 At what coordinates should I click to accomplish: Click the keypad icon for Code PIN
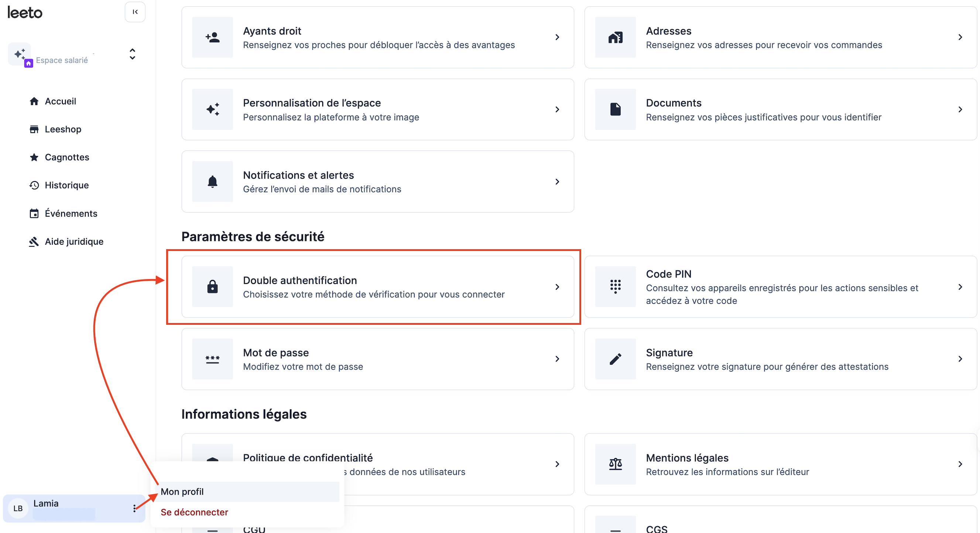(615, 287)
